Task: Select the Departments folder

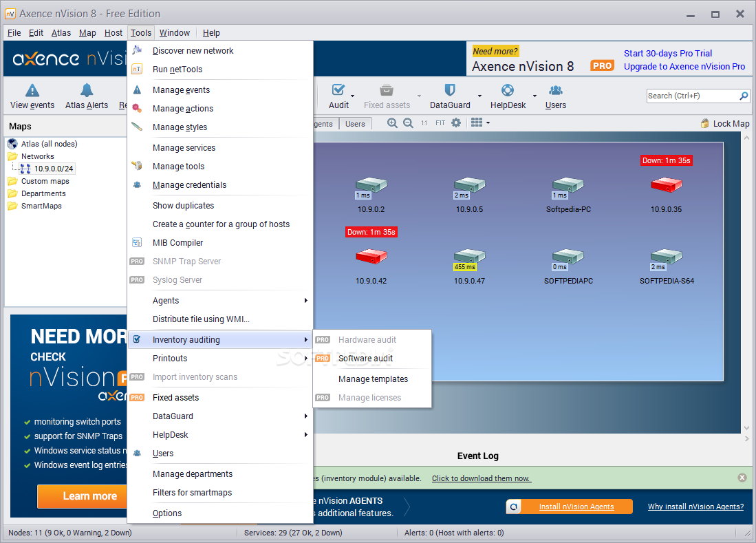Action: tap(43, 193)
